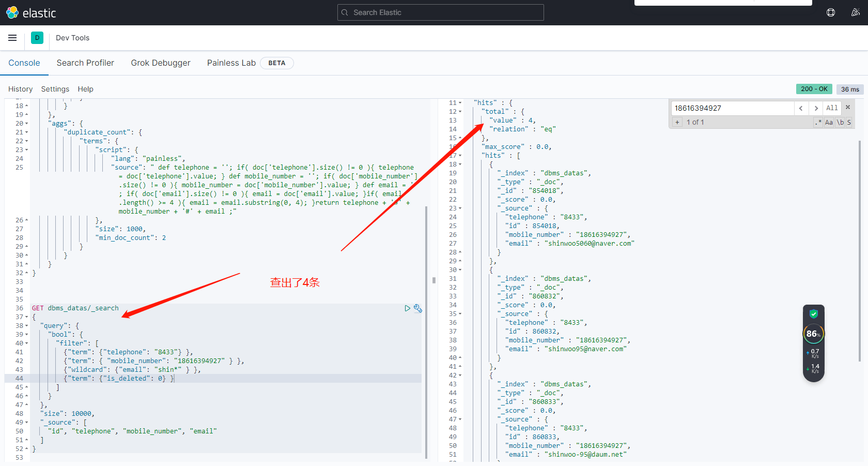
Task: Collapse the fold at line 23 "script"
Action: click(27, 150)
